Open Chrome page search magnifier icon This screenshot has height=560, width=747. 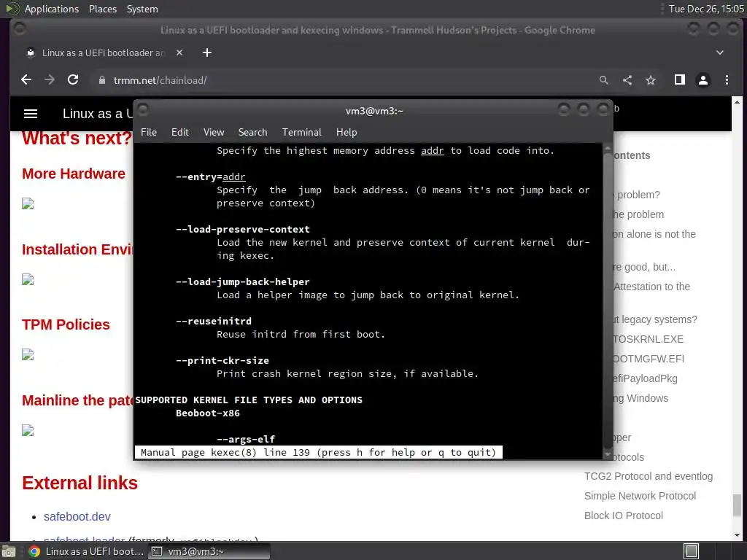point(603,80)
